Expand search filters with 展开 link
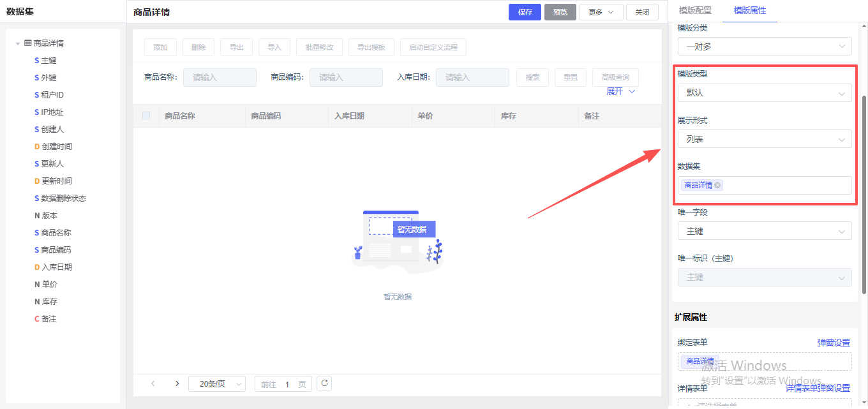This screenshot has width=868, height=409. pyautogui.click(x=620, y=92)
